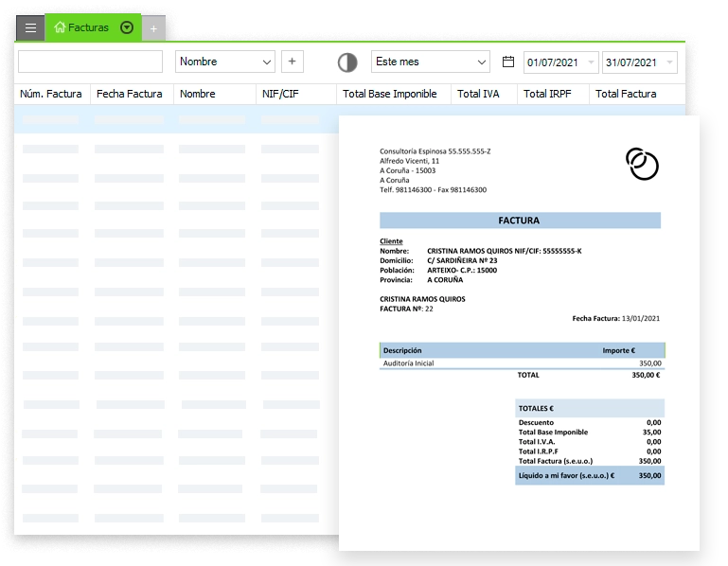This screenshot has width=728, height=566.
Task: Sort by Total Base Imponible column
Action: [390, 94]
